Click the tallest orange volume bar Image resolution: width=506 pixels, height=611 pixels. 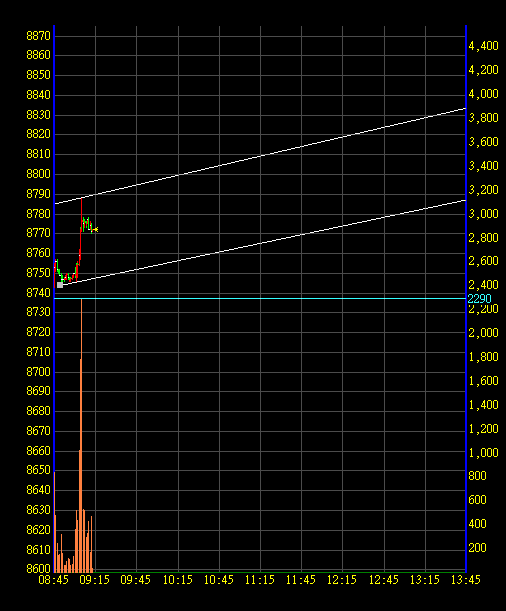[x=81, y=435]
